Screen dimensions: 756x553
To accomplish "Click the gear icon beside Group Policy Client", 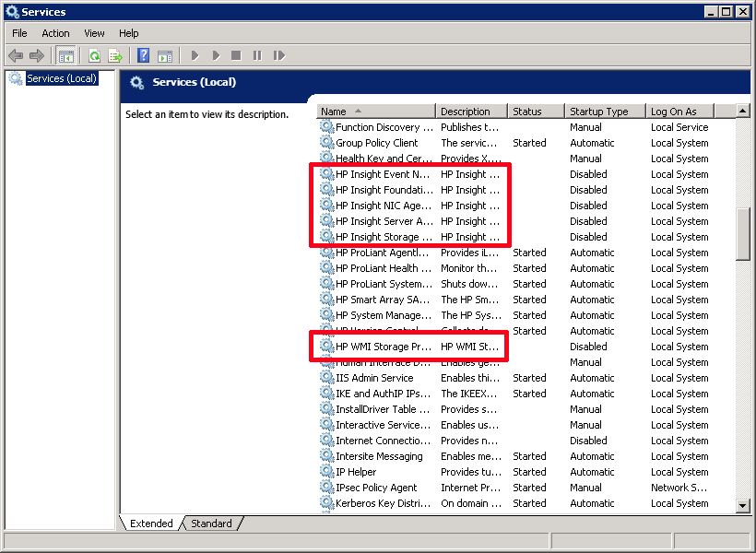I will [x=327, y=142].
